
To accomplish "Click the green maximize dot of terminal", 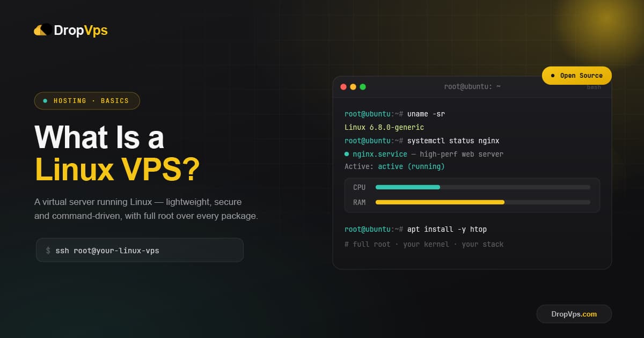I will (363, 87).
